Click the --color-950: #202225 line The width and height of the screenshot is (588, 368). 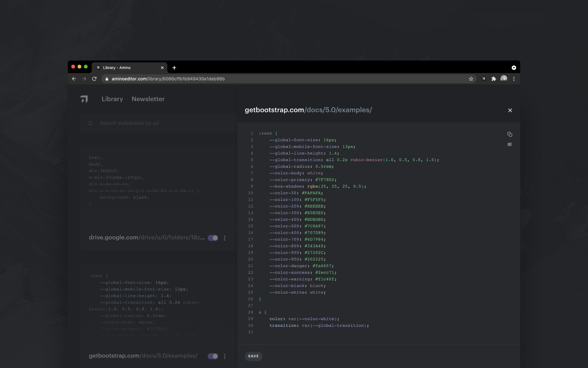point(298,259)
